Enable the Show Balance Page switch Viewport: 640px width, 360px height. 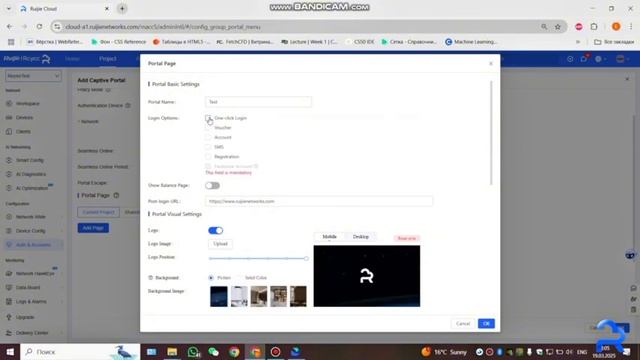click(x=213, y=186)
